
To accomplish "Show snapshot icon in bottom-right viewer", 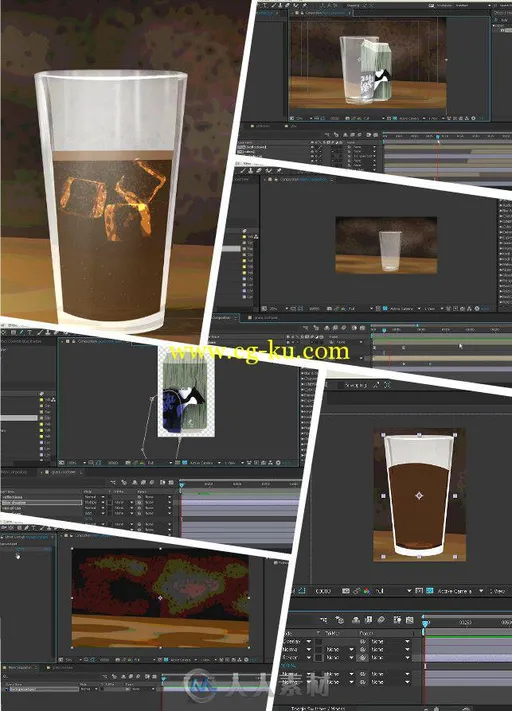I will [x=356, y=591].
